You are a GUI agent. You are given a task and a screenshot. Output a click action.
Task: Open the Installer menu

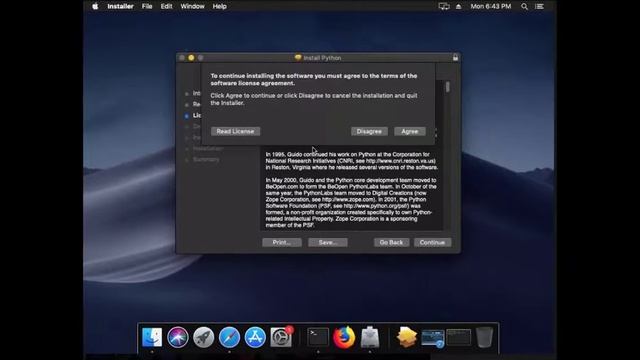[120, 6]
